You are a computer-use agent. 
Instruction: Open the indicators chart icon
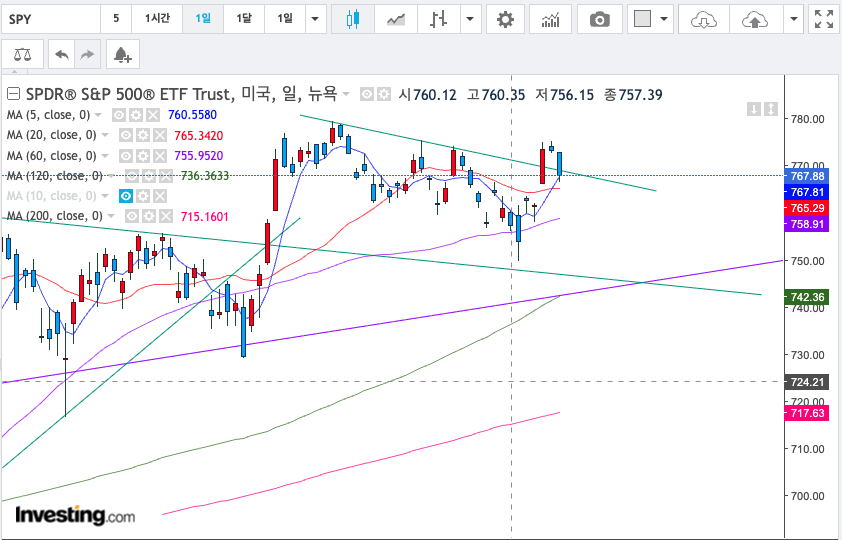click(550, 20)
